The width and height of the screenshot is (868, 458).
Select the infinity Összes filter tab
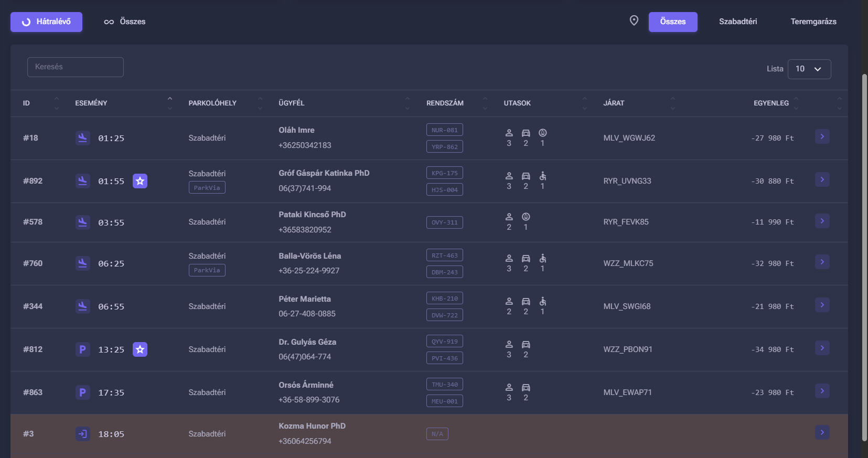click(125, 22)
